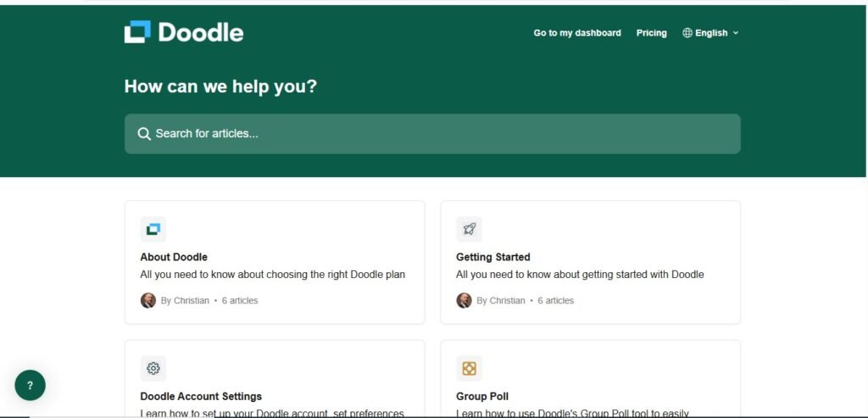Click 'How can we help you?' heading

(x=220, y=86)
